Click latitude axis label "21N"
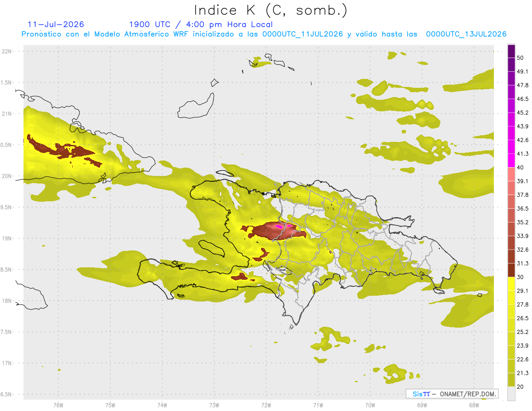The width and height of the screenshot is (532, 411). coord(8,114)
